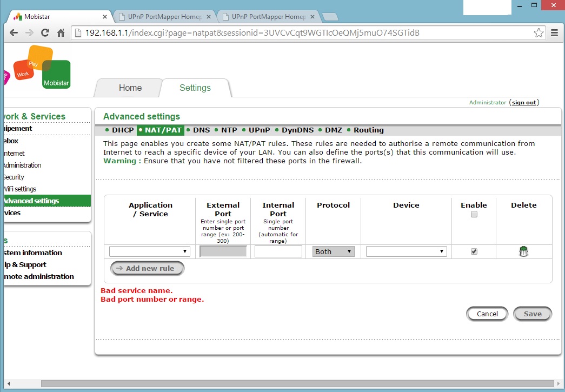
Task: Bookmark this page with the star
Action: [539, 33]
